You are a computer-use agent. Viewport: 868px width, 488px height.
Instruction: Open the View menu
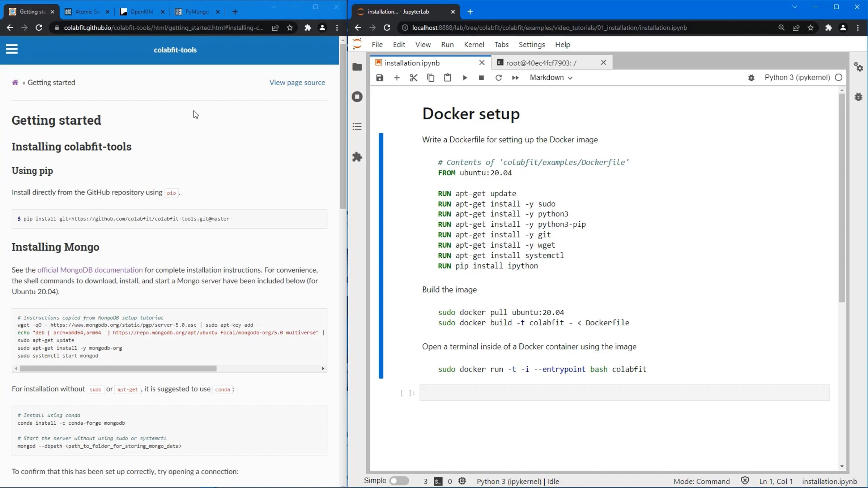pos(423,44)
